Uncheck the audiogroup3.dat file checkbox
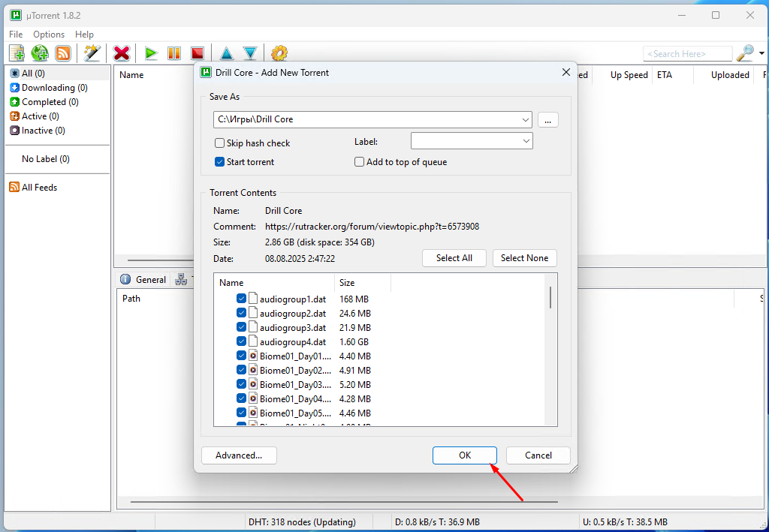 241,326
